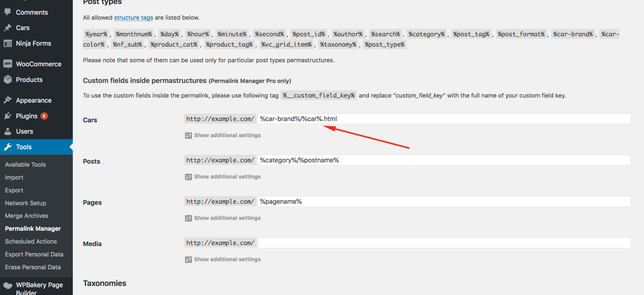Screen dimensions: 644x295
Task: Click the Comments speech bubble icon
Action: tap(8, 12)
